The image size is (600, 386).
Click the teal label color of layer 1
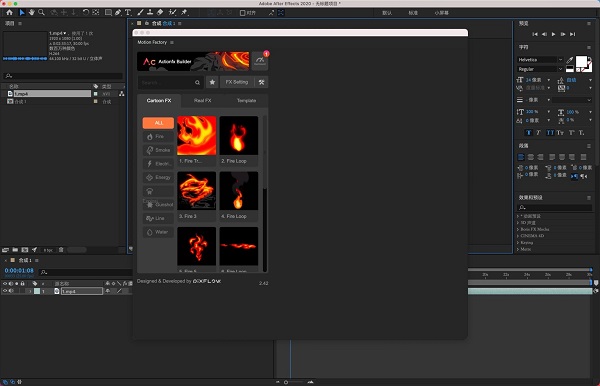[x=37, y=291]
